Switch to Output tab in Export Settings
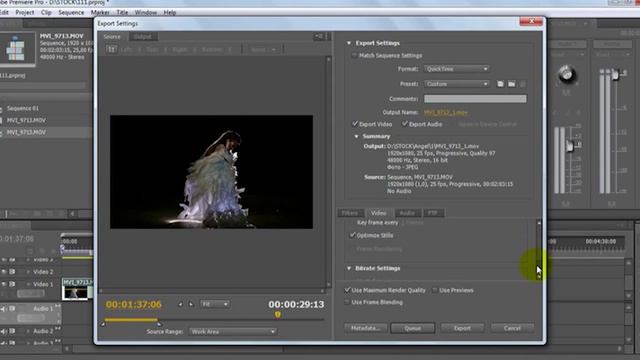 [142, 37]
